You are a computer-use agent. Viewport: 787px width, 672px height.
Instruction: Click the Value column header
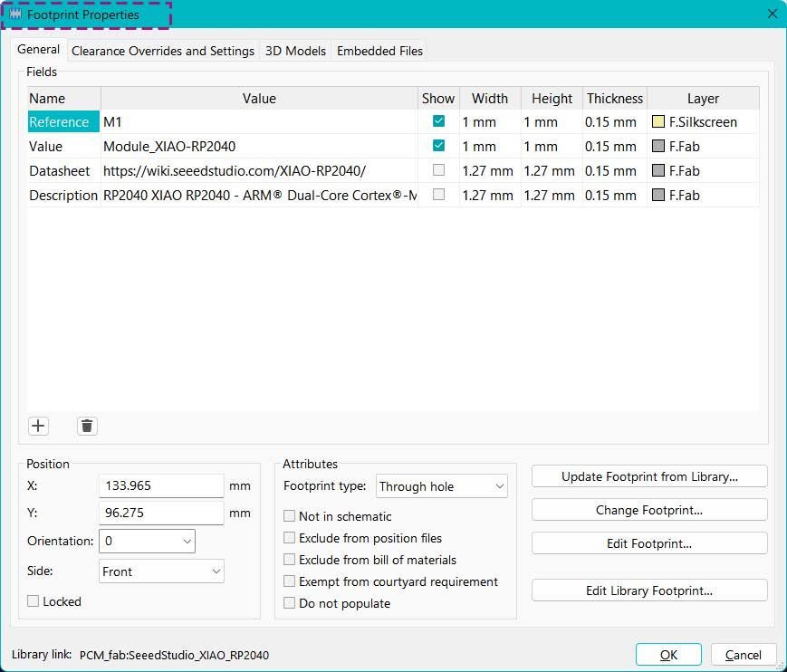pos(259,99)
